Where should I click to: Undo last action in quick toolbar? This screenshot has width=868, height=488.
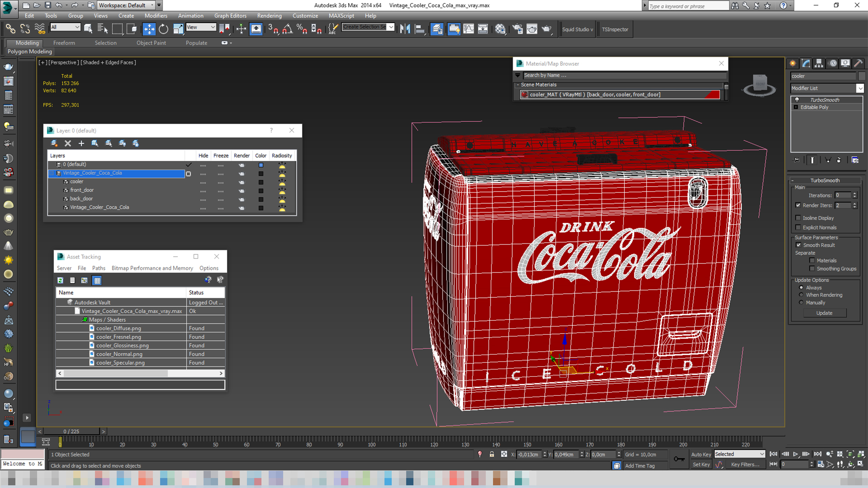[x=59, y=5]
